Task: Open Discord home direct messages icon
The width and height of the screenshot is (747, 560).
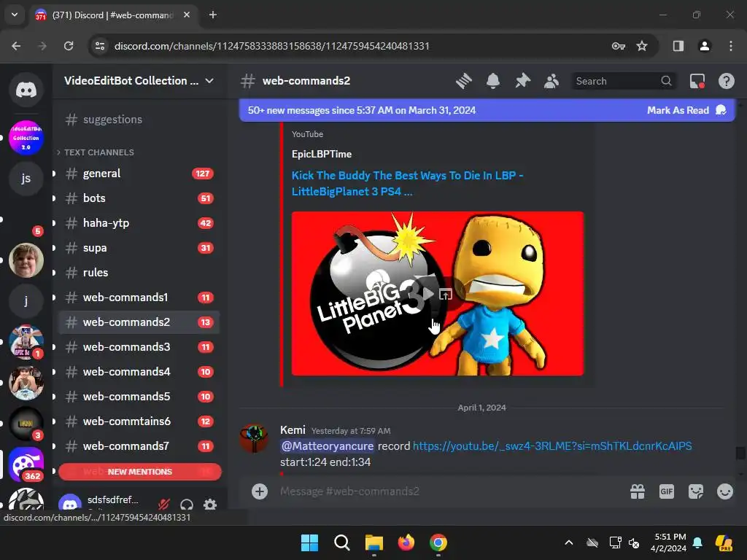Action: (26, 89)
